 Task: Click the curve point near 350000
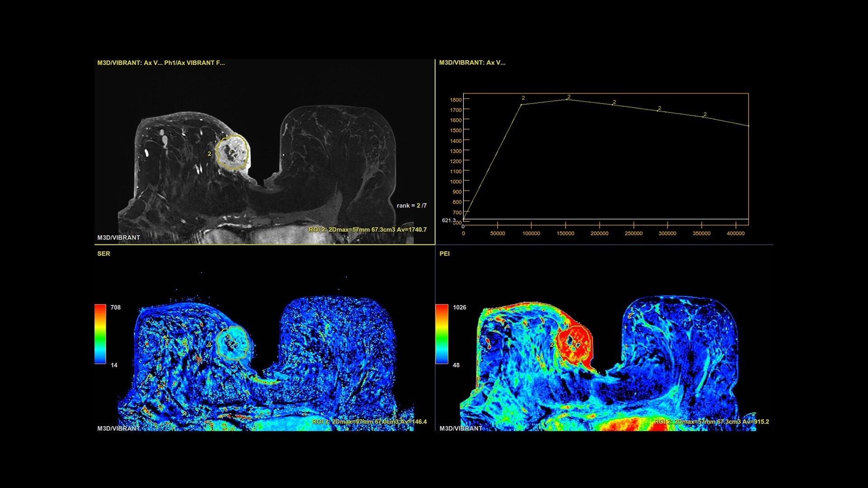click(x=703, y=117)
